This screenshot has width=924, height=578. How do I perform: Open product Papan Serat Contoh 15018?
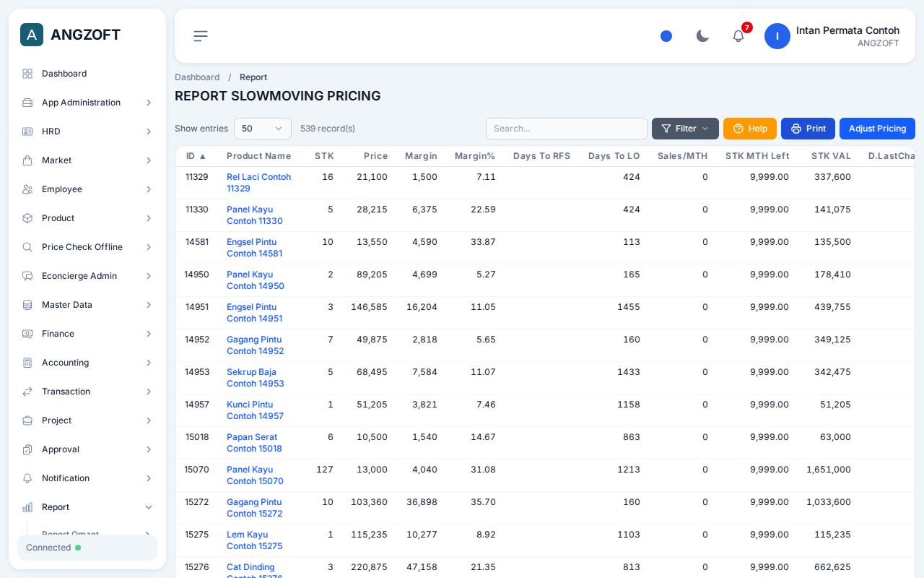254,443
